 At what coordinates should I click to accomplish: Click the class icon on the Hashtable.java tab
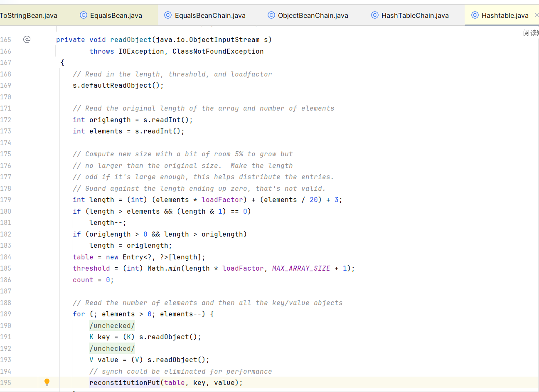pos(475,15)
